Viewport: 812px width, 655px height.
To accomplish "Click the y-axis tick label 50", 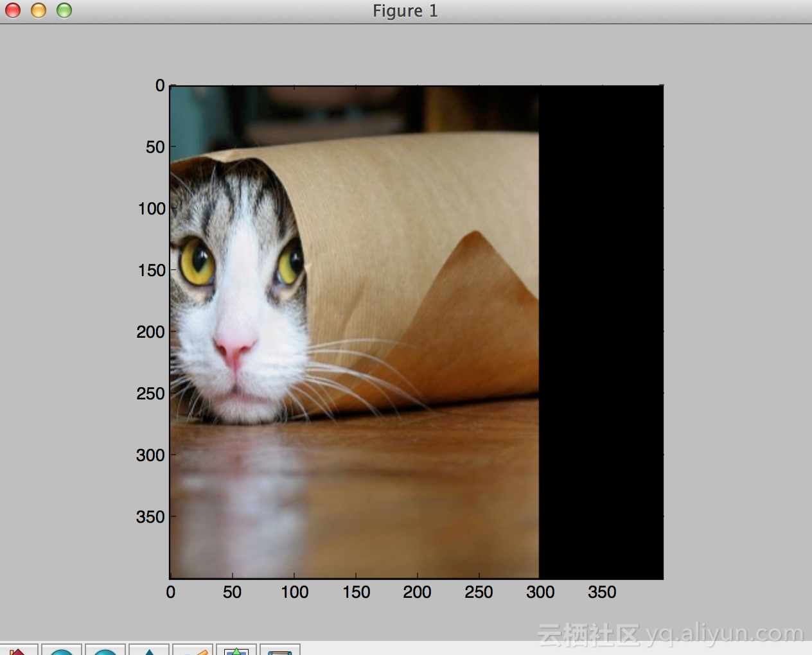I will (x=155, y=147).
